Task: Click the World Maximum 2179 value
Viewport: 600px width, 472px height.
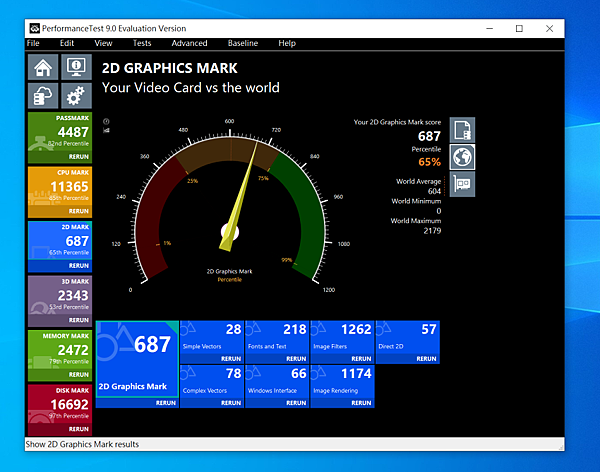Action: point(432,230)
